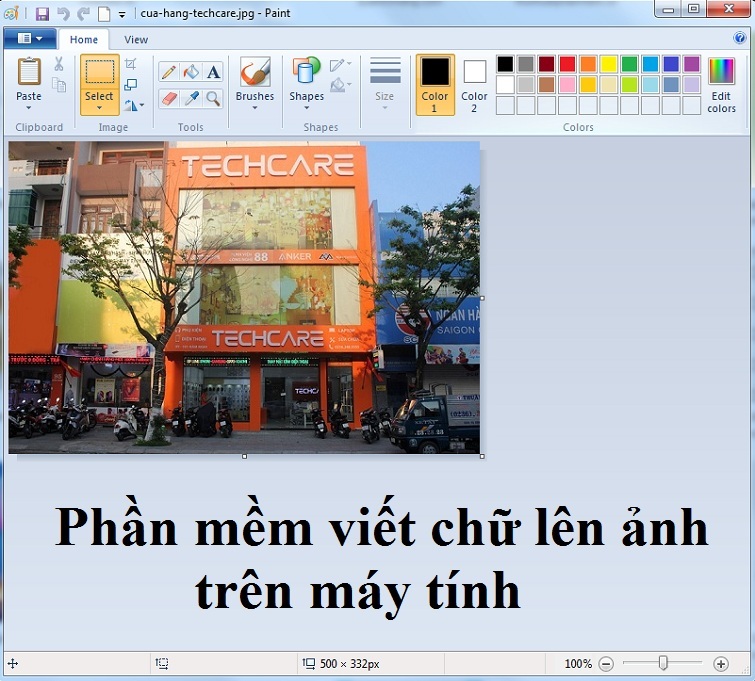The width and height of the screenshot is (755, 681).
Task: Click the Redo arrow in title bar
Action: point(83,13)
